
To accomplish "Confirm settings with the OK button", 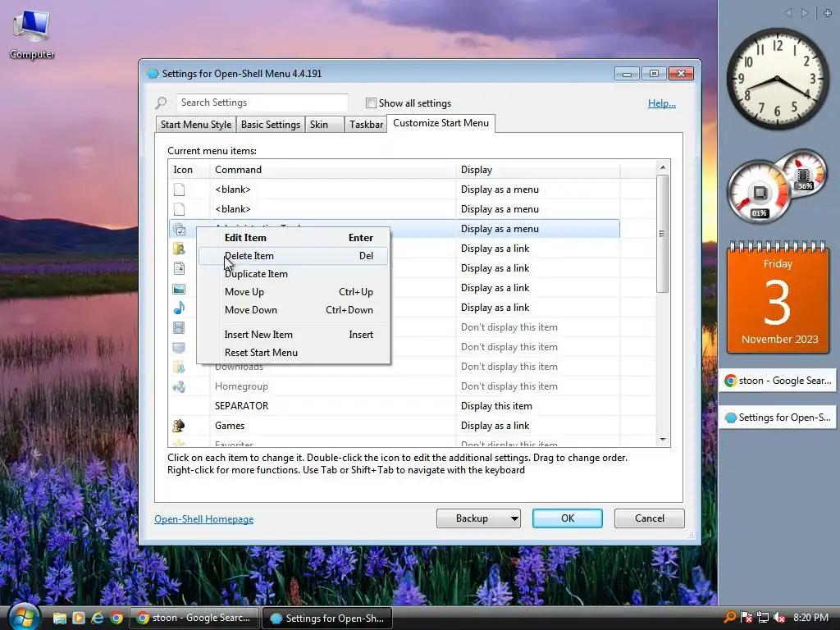I will point(568,518).
